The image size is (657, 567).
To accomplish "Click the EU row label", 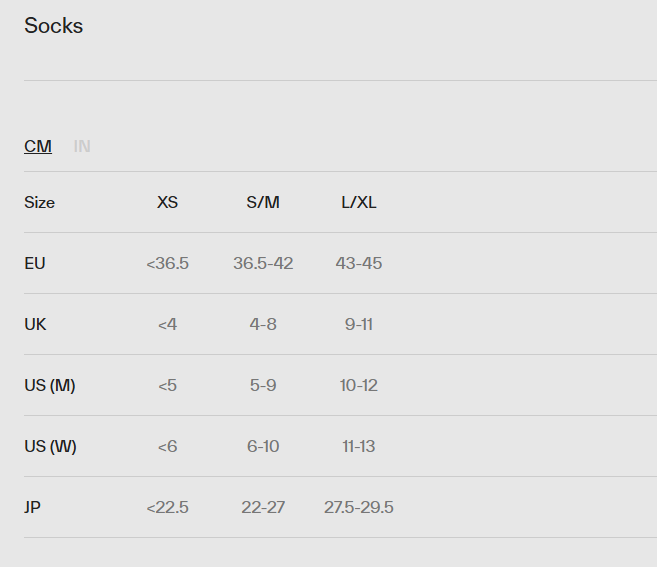I will point(35,263).
